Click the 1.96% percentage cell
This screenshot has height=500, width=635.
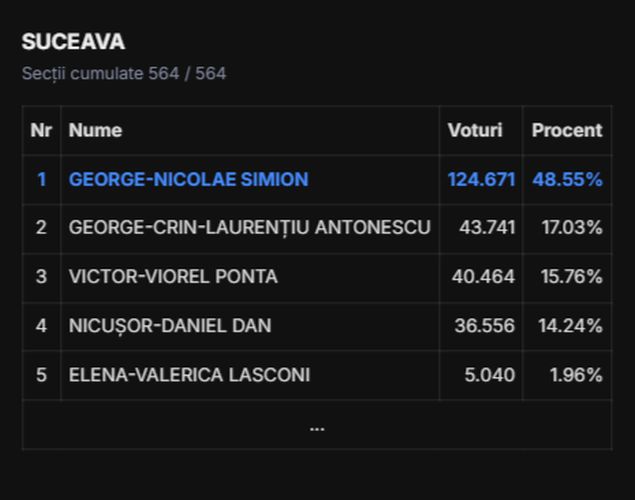point(576,375)
